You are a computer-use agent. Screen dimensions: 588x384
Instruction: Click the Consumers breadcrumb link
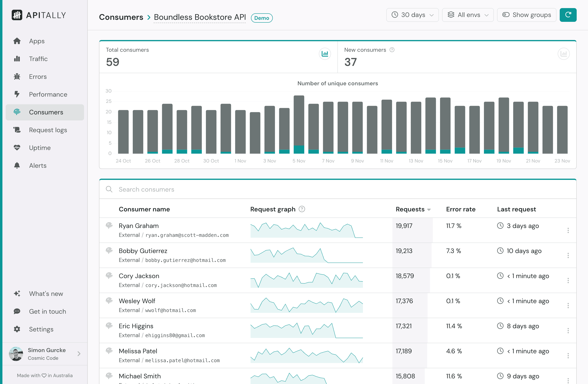coord(121,17)
